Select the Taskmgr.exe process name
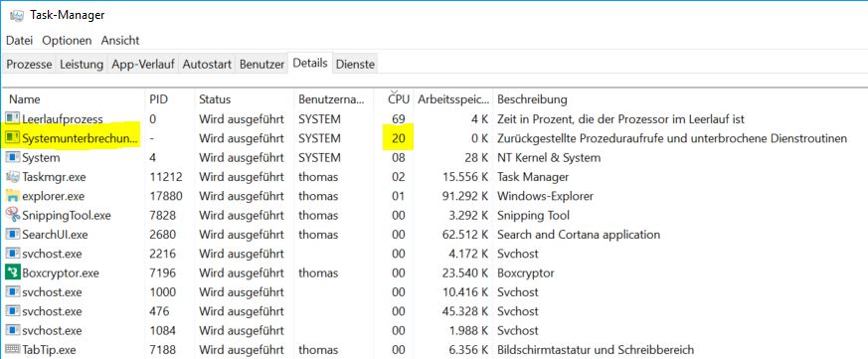Viewport: 868px width, 359px height. [55, 177]
